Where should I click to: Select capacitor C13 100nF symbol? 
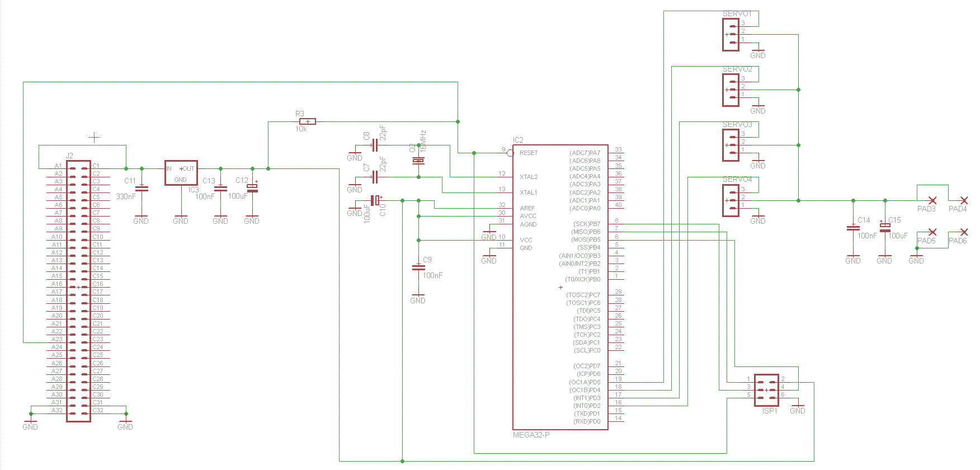pyautogui.click(x=220, y=189)
